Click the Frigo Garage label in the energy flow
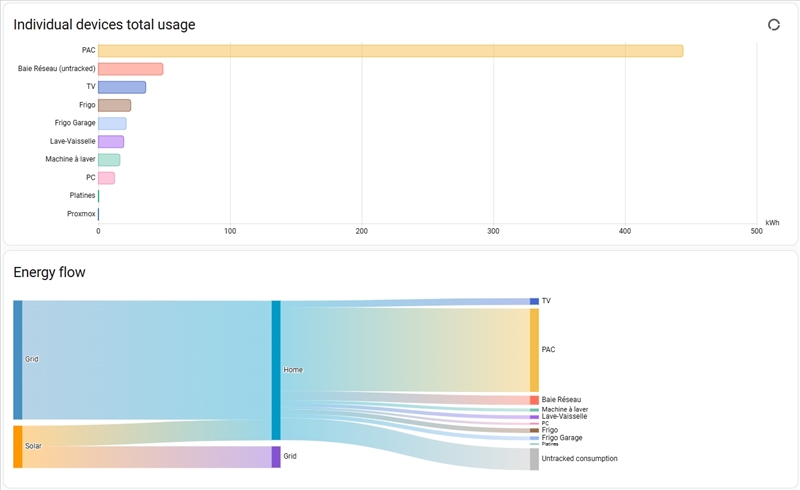The height and width of the screenshot is (490, 800). [561, 438]
